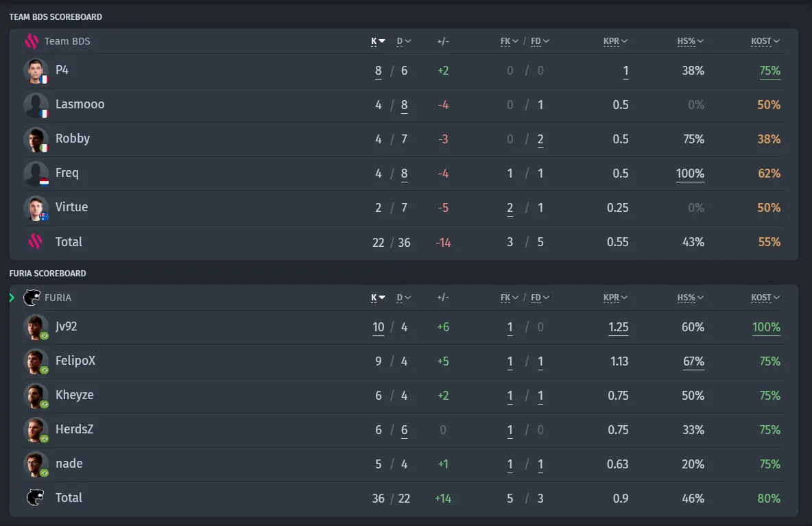Screen dimensions: 812x526
Task: Click the FURIA logo beside Total row
Action: [35, 497]
